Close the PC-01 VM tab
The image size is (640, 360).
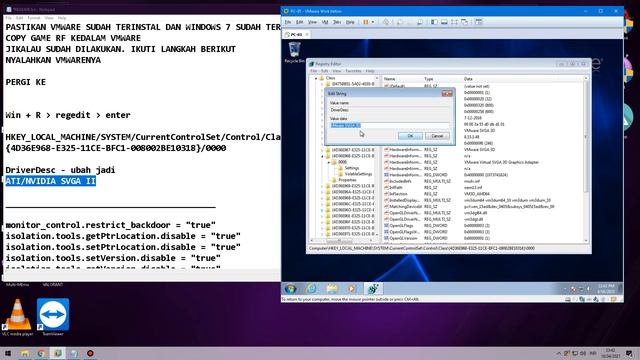click(x=307, y=35)
